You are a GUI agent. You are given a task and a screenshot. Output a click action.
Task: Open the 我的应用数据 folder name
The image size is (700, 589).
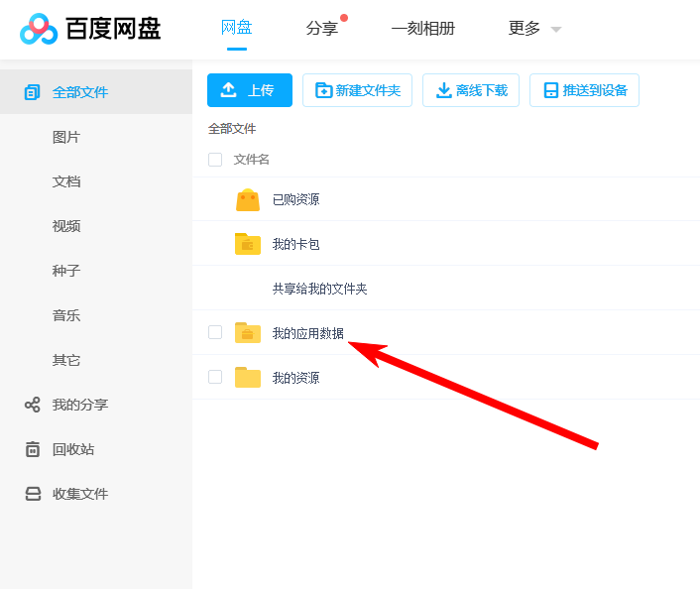(308, 333)
